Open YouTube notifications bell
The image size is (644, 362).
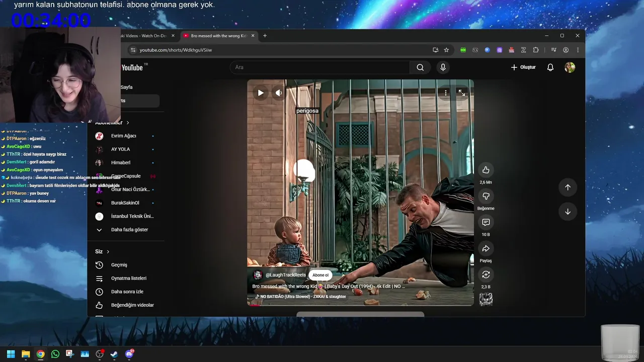tap(550, 67)
